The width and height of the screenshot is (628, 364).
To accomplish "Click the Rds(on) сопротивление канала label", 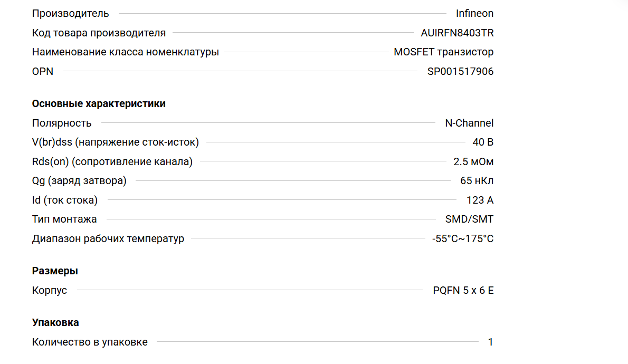I will [112, 161].
